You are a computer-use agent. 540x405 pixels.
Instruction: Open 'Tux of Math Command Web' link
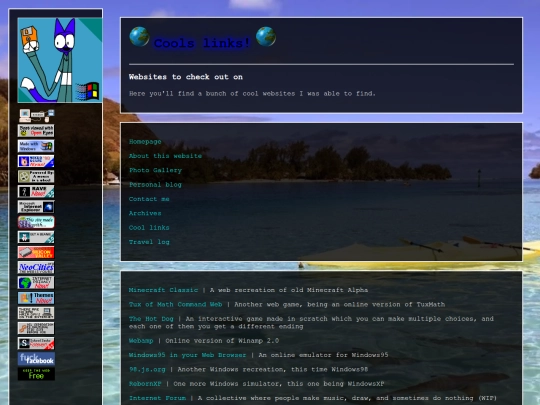tap(176, 304)
